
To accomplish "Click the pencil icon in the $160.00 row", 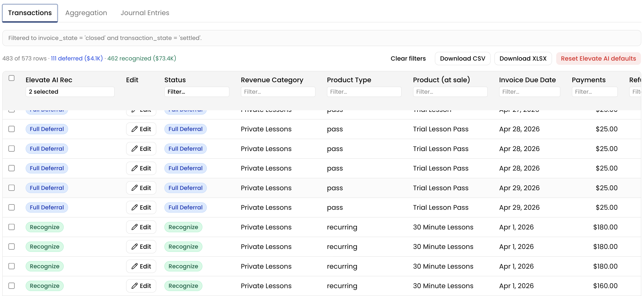I will tap(135, 286).
